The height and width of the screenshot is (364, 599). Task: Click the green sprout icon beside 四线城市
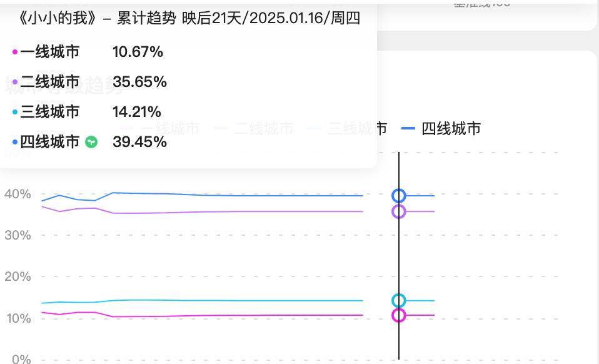pyautogui.click(x=91, y=142)
